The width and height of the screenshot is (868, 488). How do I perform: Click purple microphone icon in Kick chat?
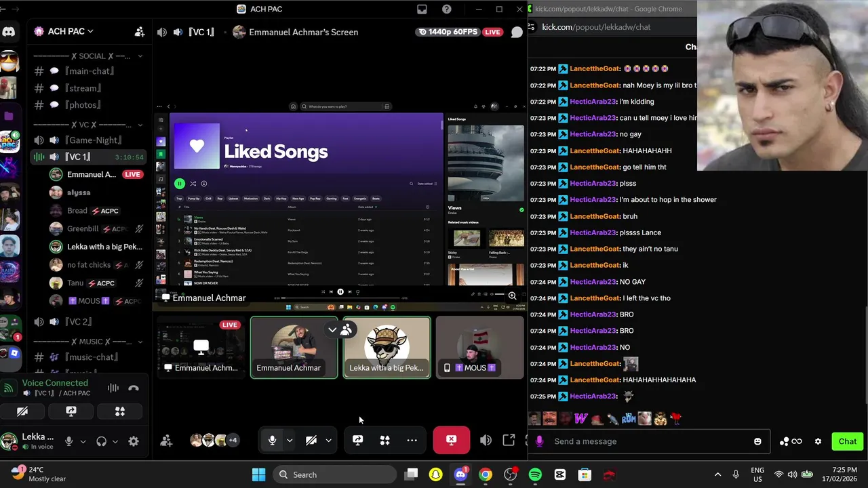pyautogui.click(x=539, y=441)
